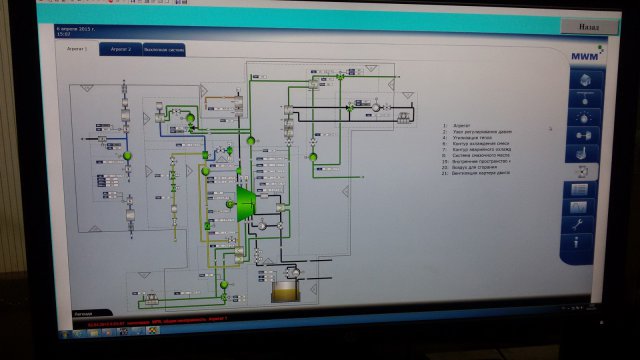Open the gauge dial sidebar icon

click(584, 118)
